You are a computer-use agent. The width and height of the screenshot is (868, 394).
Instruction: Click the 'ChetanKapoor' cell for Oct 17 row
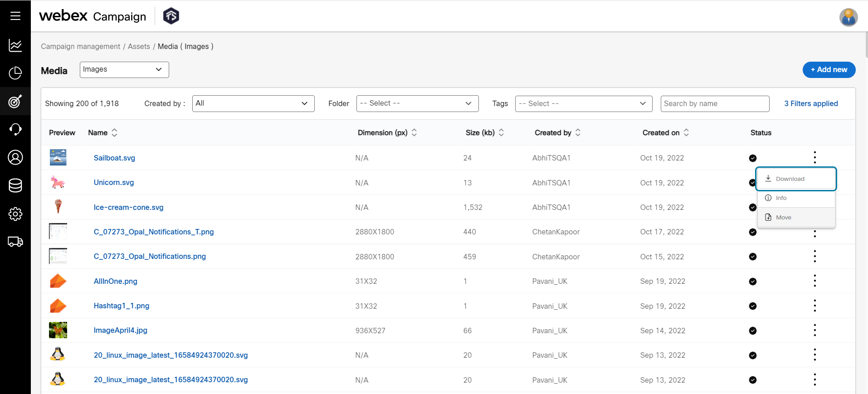pos(556,232)
